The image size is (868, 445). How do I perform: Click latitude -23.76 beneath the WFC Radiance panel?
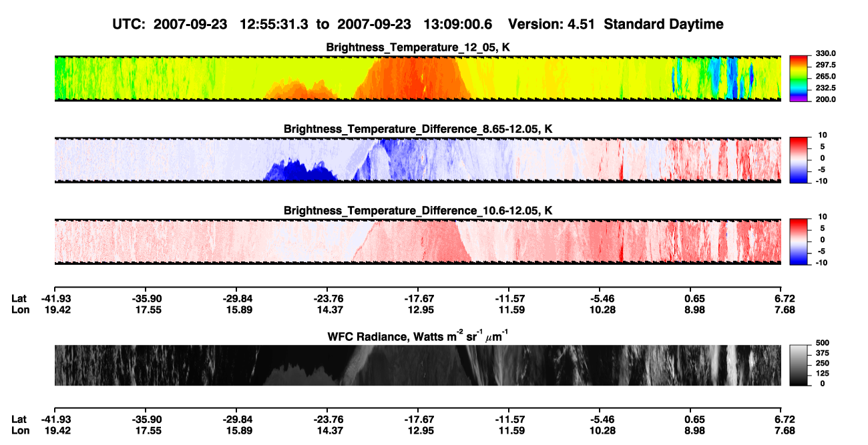pos(327,419)
